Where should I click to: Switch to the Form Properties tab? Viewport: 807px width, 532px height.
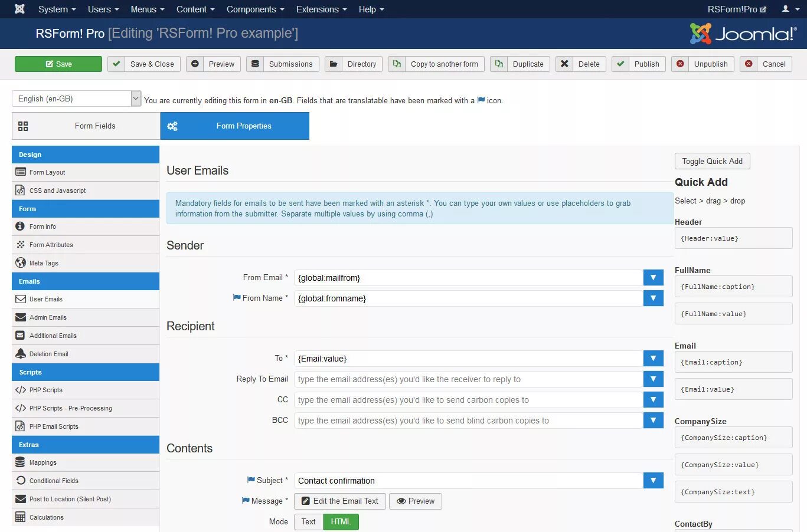click(235, 126)
